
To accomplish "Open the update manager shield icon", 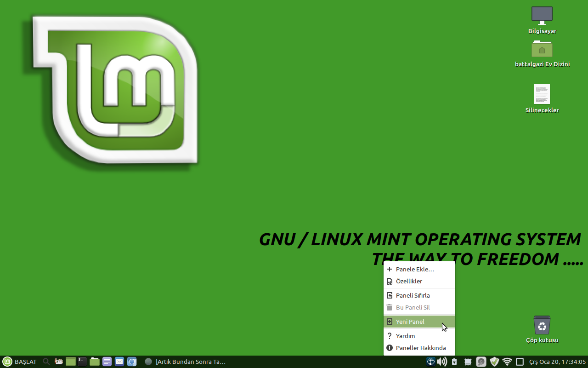I will click(494, 362).
